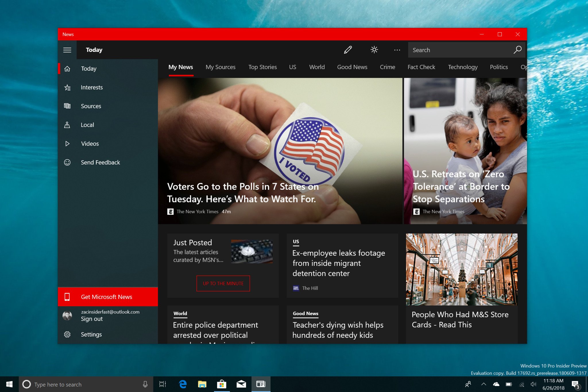The height and width of the screenshot is (392, 588).
Task: Switch to Fact Check tab
Action: (x=421, y=67)
